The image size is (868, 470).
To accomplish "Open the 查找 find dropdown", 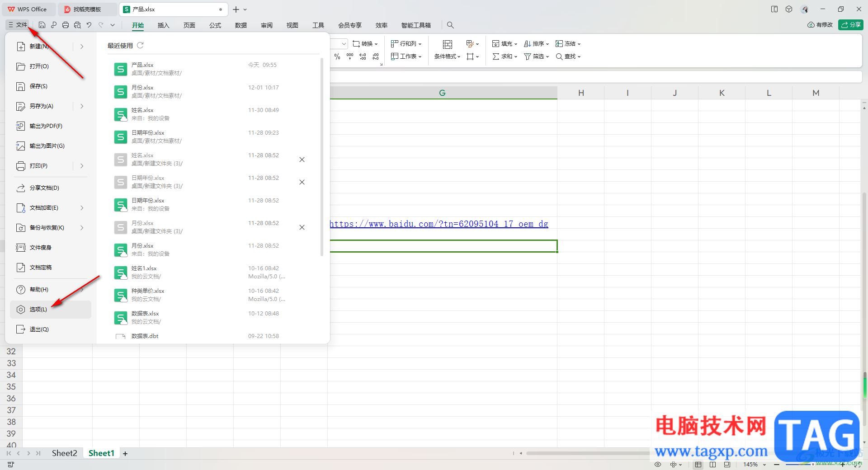I will pos(568,56).
